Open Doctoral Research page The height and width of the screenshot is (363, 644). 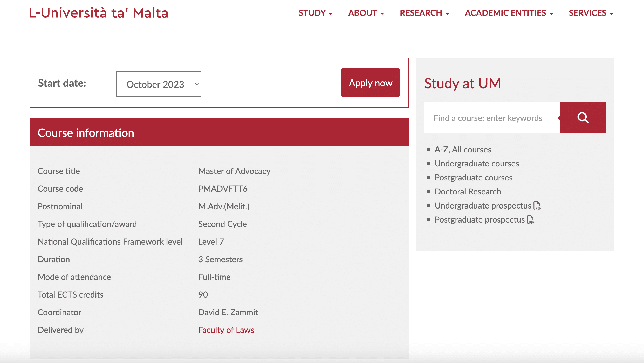468,191
